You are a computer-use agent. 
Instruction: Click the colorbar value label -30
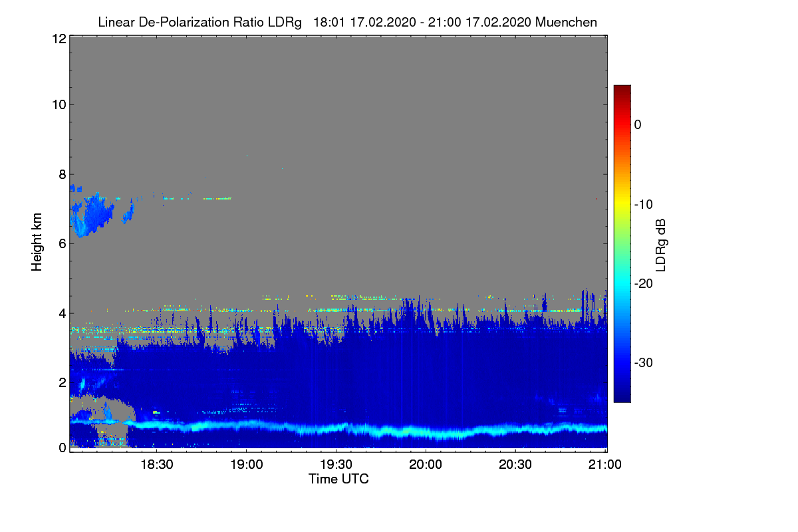coord(643,363)
